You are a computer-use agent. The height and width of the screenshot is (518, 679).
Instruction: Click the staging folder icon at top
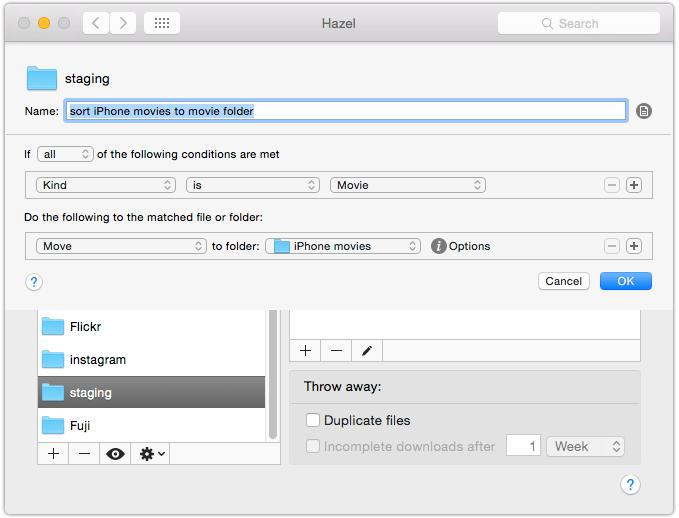tap(42, 78)
